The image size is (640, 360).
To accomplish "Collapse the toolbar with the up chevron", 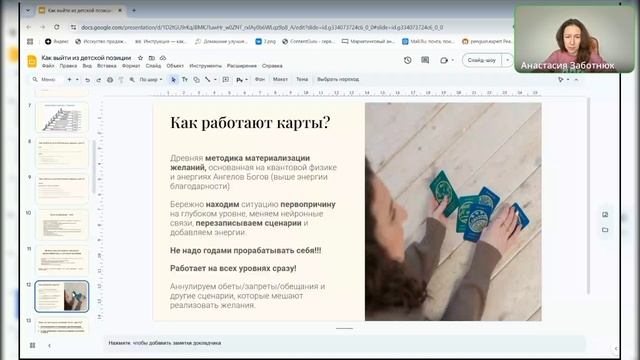I will pos(576,80).
